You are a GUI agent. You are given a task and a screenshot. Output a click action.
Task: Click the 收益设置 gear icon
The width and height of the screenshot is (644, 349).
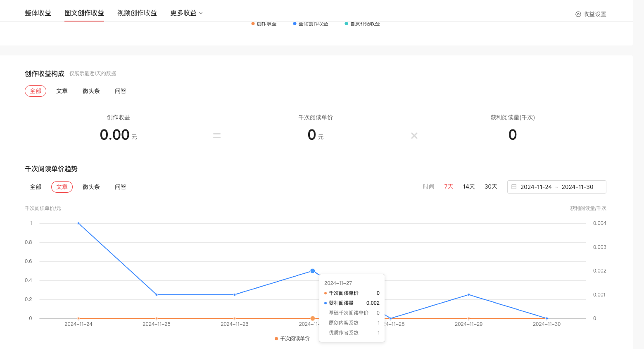pyautogui.click(x=578, y=14)
